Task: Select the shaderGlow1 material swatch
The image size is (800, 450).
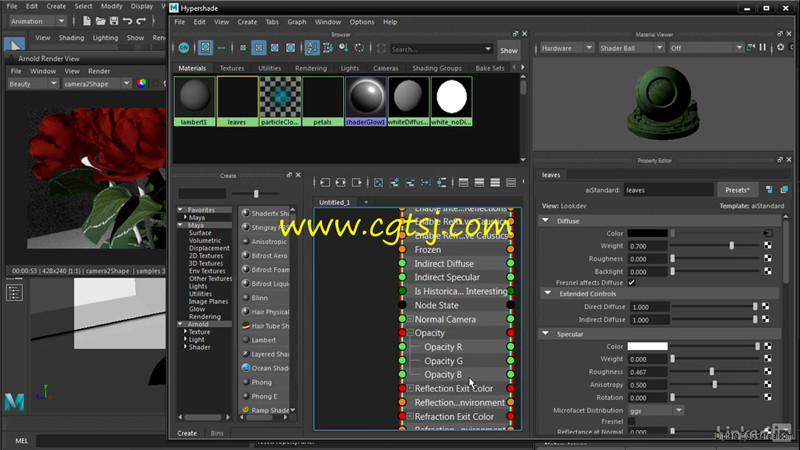Action: (x=365, y=101)
